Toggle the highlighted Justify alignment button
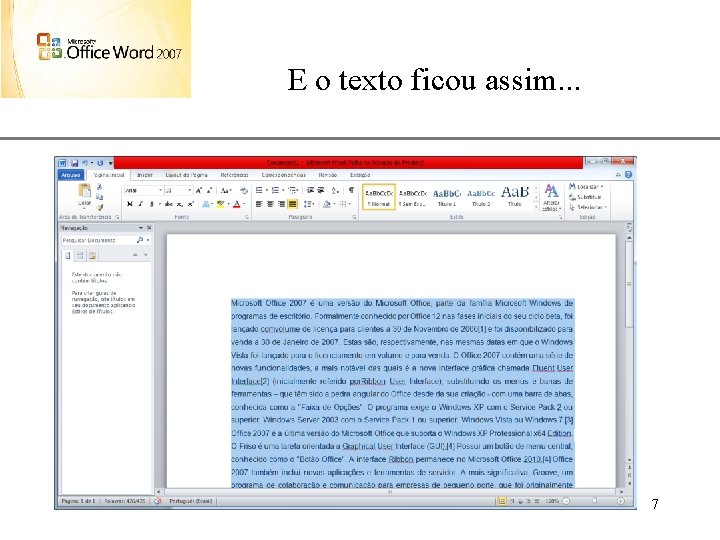The width and height of the screenshot is (720, 540). pos(292,204)
